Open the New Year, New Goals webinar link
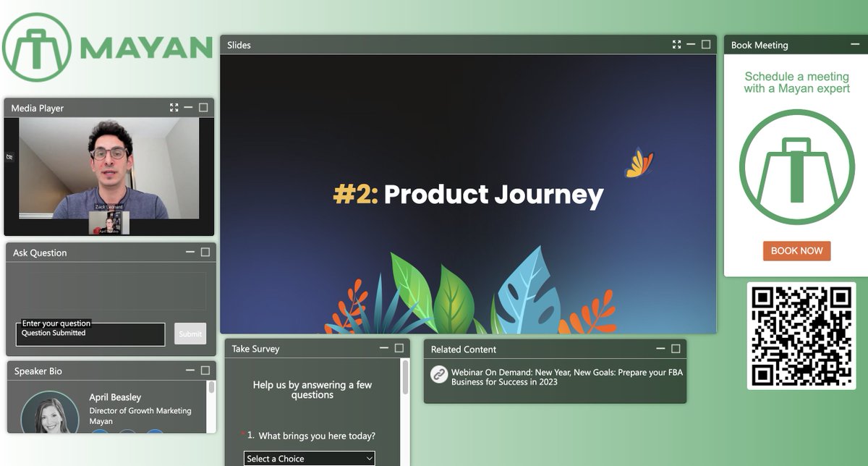868x466 pixels. [567, 377]
